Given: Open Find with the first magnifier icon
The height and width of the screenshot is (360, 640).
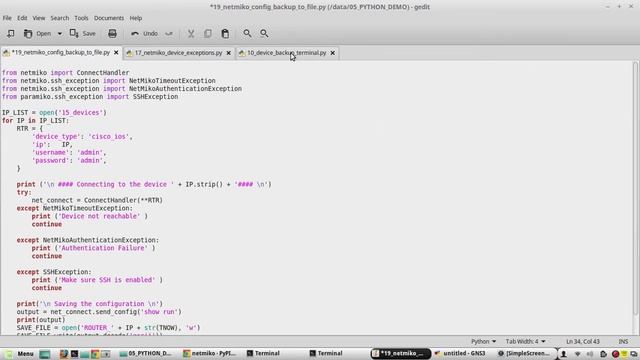Looking at the screenshot, I should click(247, 33).
